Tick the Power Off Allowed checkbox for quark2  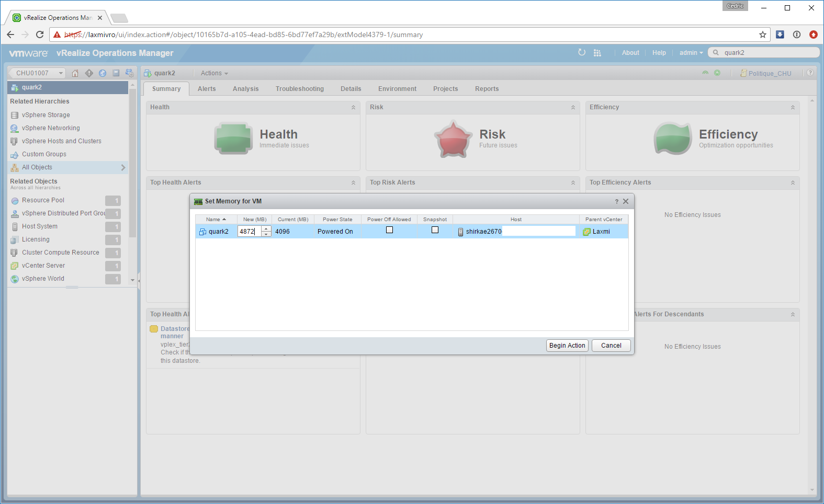click(x=389, y=230)
